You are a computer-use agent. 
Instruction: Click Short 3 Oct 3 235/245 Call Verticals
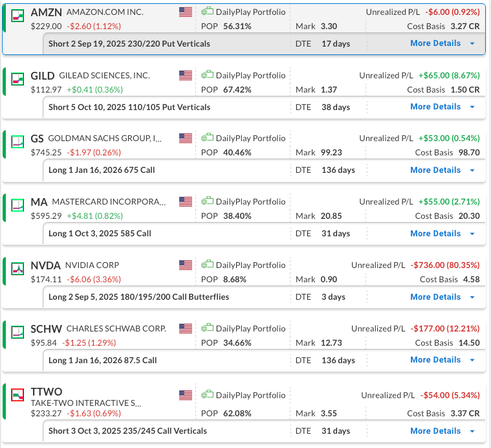pos(127,431)
